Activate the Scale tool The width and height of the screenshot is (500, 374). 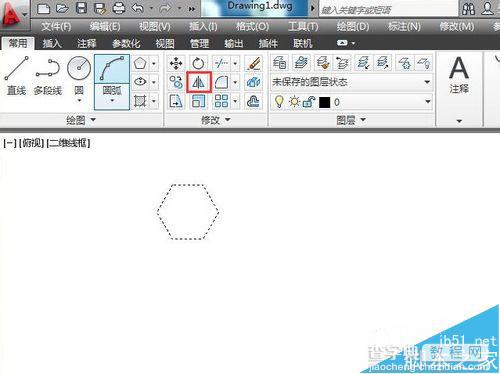pos(198,101)
